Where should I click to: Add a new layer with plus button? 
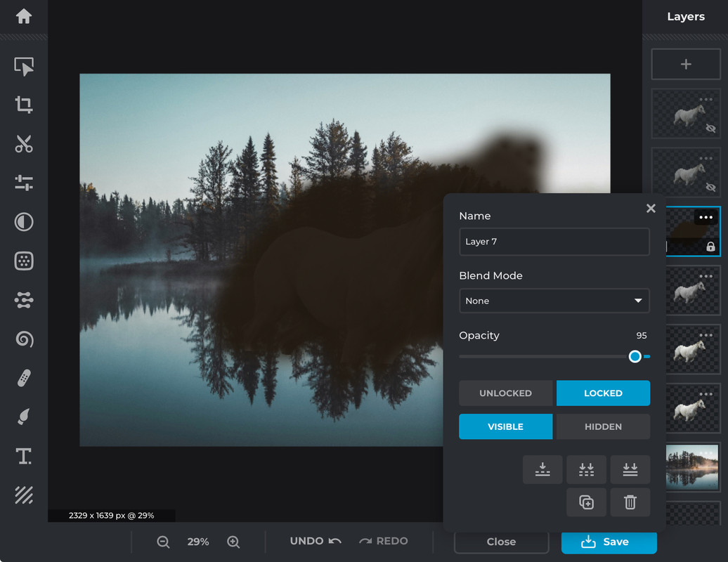pos(686,64)
